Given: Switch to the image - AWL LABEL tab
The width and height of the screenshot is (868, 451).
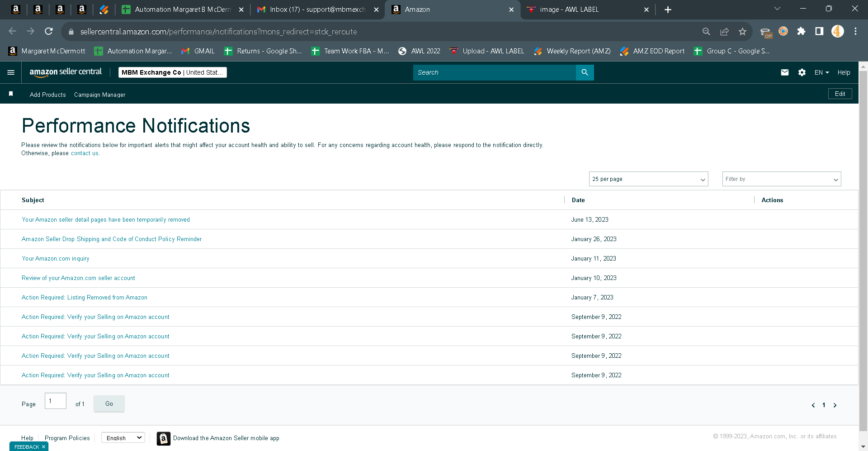Looking at the screenshot, I should click(x=588, y=9).
